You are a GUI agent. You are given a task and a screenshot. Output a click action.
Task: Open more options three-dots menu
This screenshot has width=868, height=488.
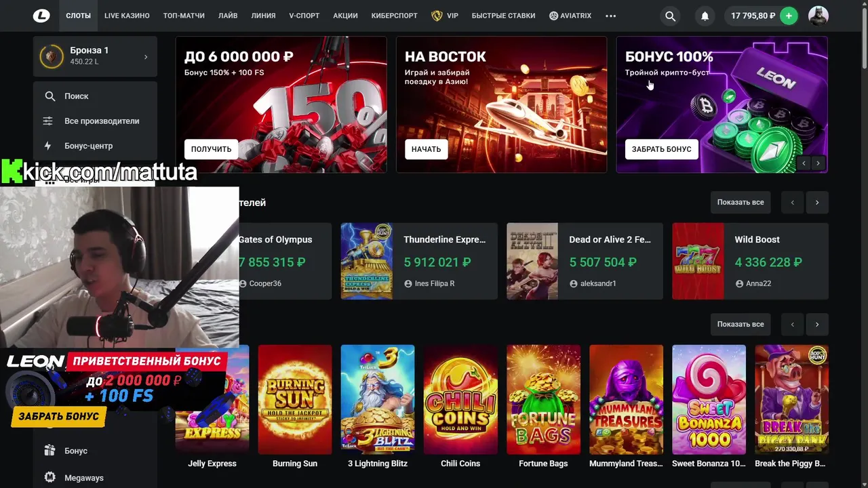[x=610, y=16]
